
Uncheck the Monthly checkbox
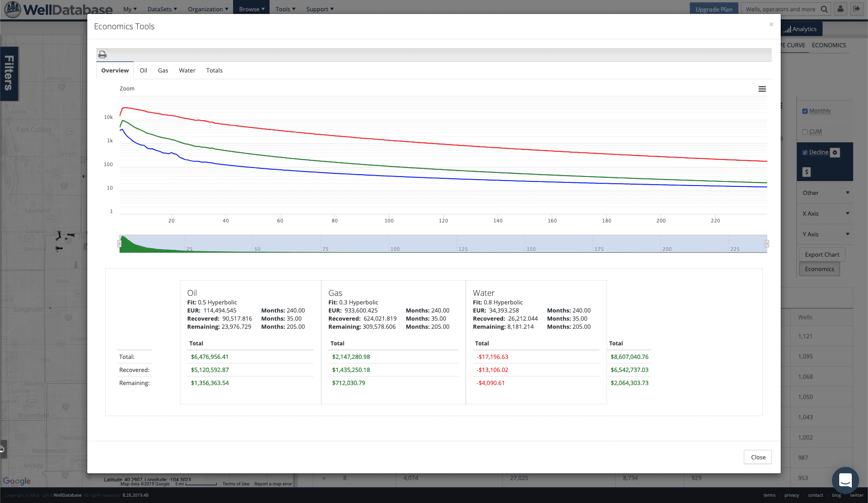[x=805, y=111]
